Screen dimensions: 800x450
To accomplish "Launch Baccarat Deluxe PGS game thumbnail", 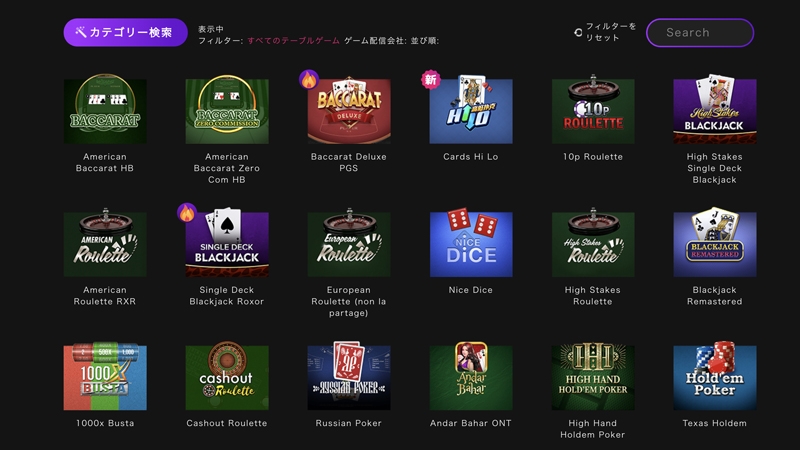I will point(349,110).
